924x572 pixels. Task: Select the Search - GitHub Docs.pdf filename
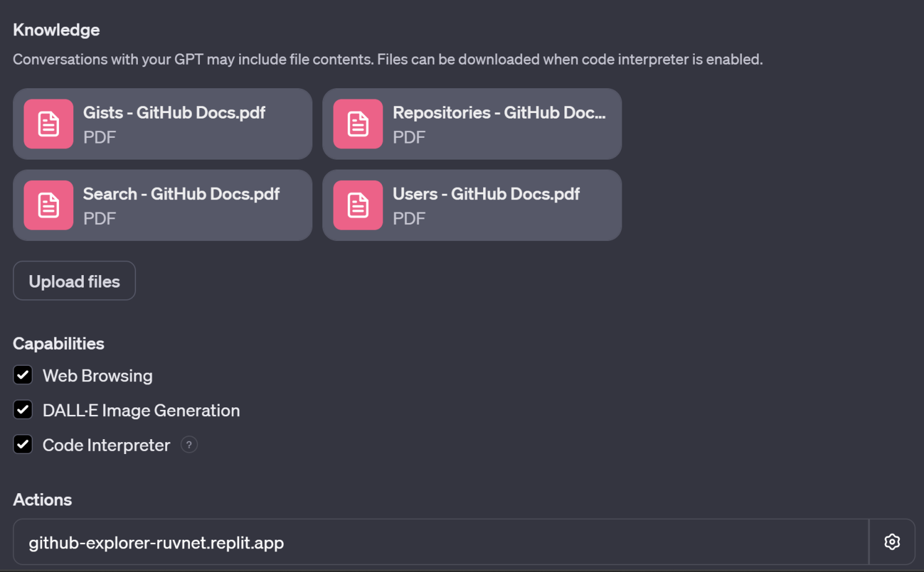[181, 194]
